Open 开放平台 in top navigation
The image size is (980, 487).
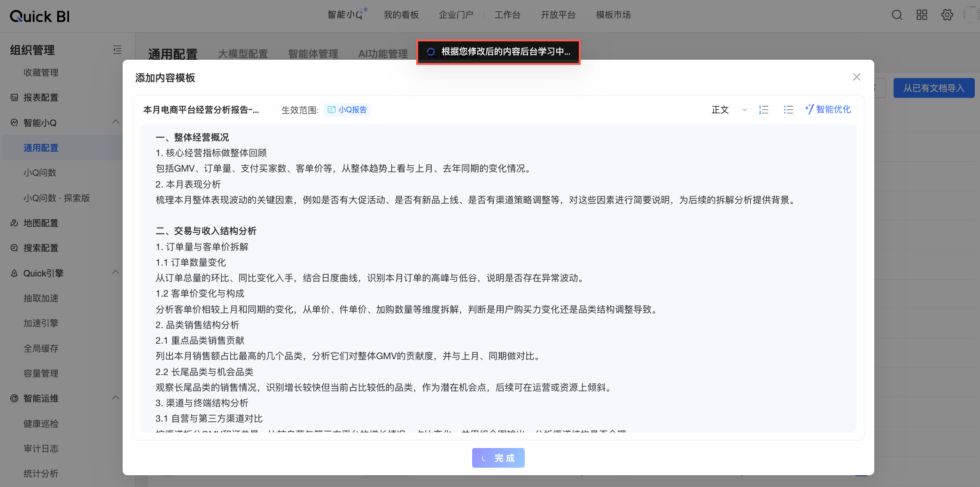pos(558,15)
